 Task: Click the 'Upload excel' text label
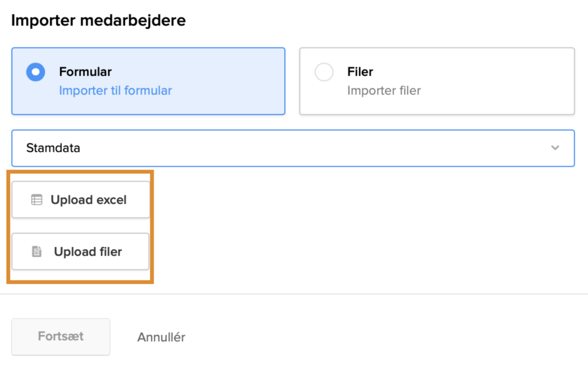point(88,200)
